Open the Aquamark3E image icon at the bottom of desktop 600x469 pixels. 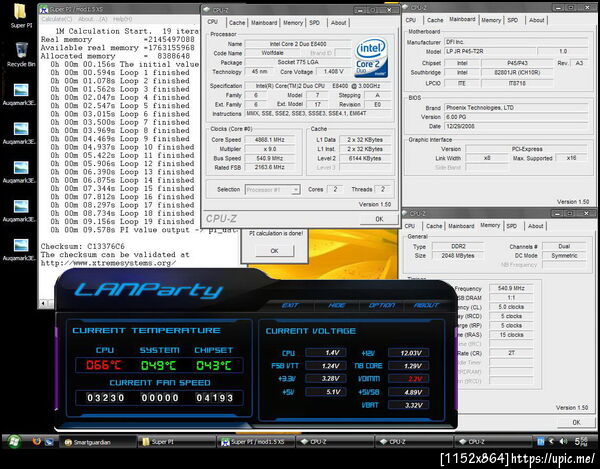20,249
